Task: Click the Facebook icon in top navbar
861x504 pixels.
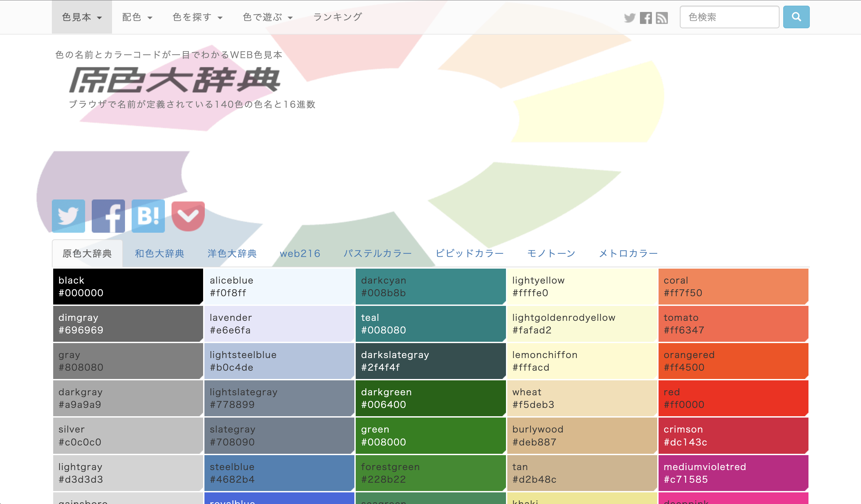Action: 645,18
